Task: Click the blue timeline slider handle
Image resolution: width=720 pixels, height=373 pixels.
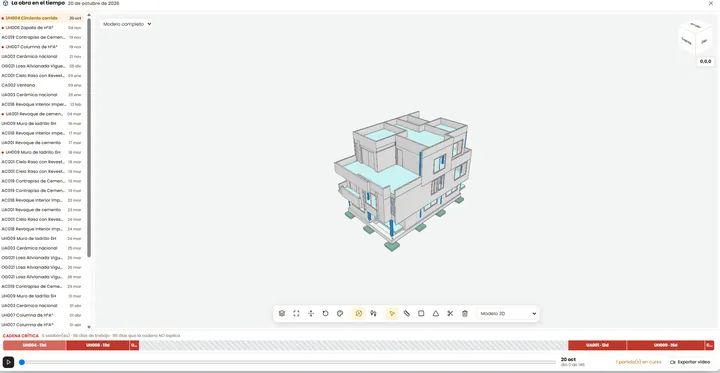Action: [22, 362]
